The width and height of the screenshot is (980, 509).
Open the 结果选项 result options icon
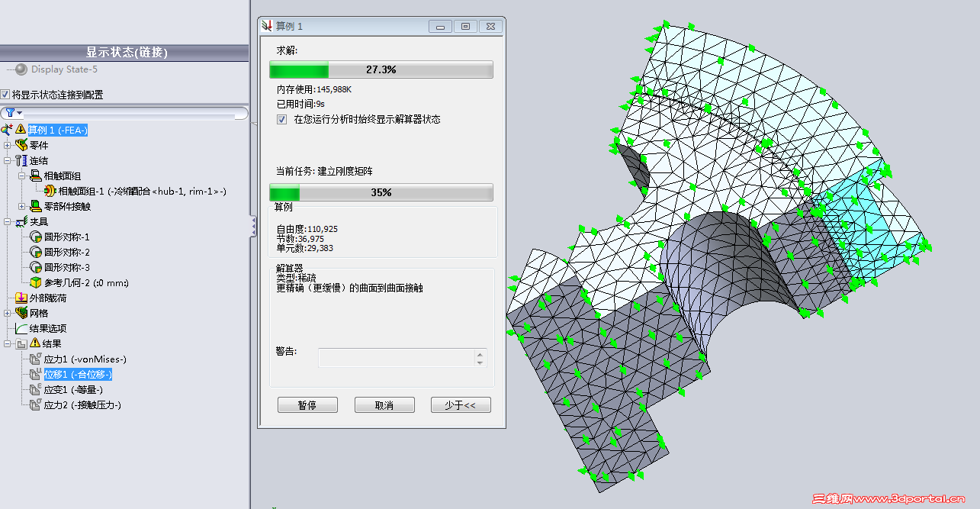(21, 328)
